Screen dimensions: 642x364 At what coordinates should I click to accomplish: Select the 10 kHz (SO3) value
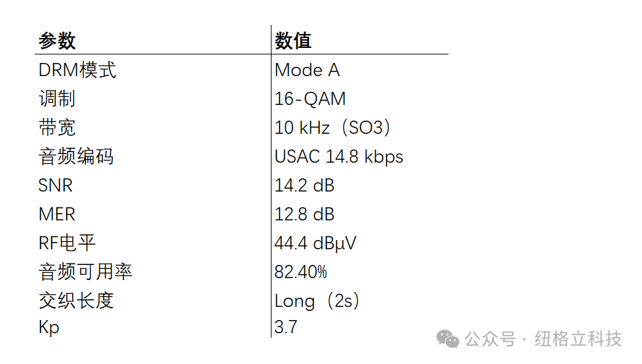tap(332, 127)
